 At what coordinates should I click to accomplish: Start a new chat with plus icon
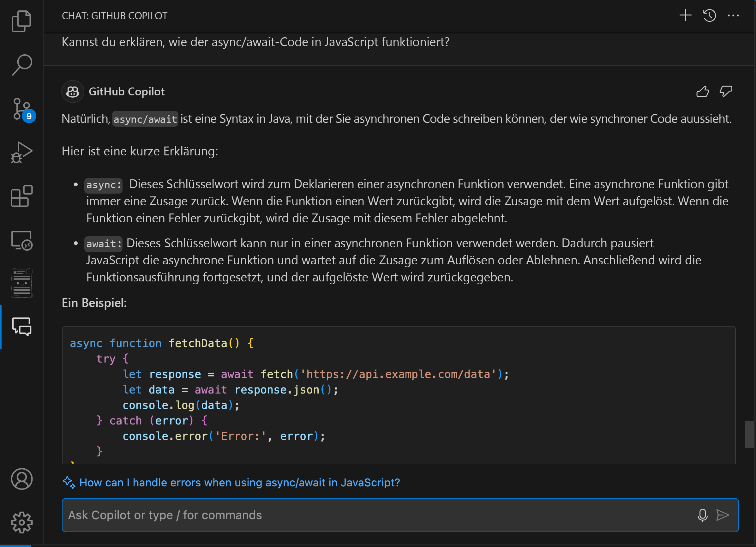click(x=685, y=15)
